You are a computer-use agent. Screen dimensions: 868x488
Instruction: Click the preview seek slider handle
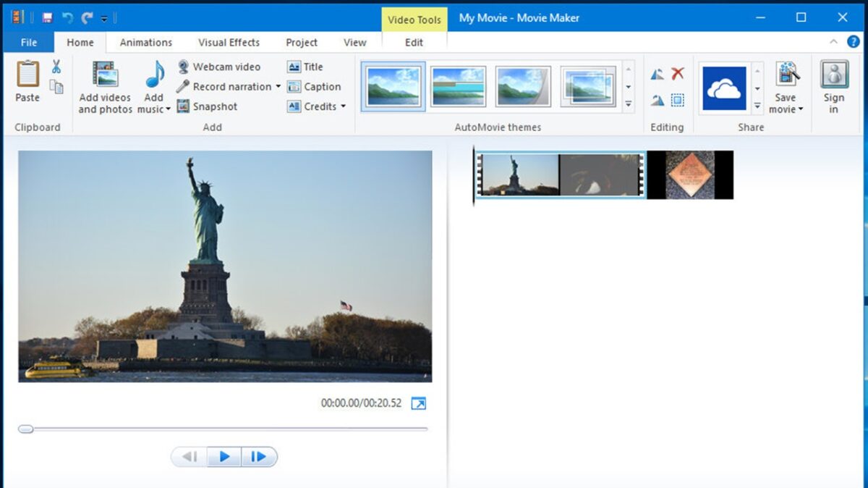(x=26, y=429)
